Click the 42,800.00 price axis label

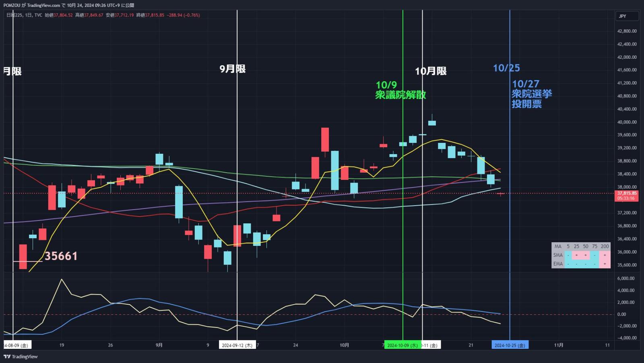tap(627, 31)
